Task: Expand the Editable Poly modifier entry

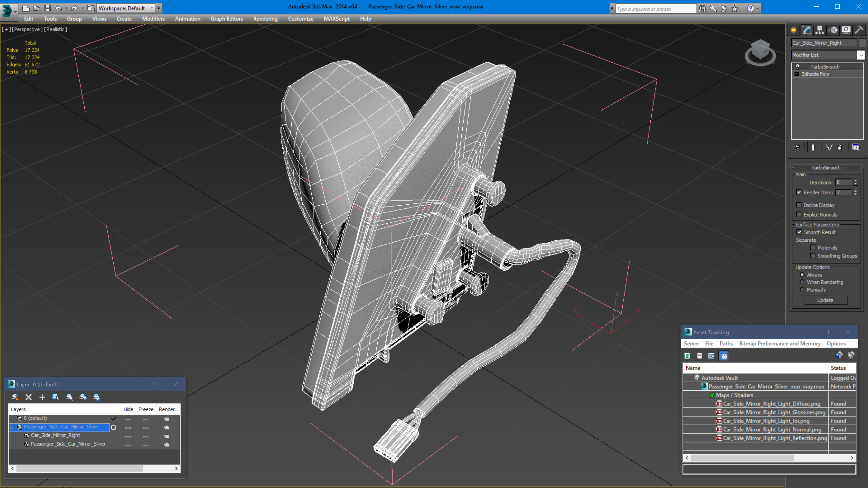Action: point(797,74)
